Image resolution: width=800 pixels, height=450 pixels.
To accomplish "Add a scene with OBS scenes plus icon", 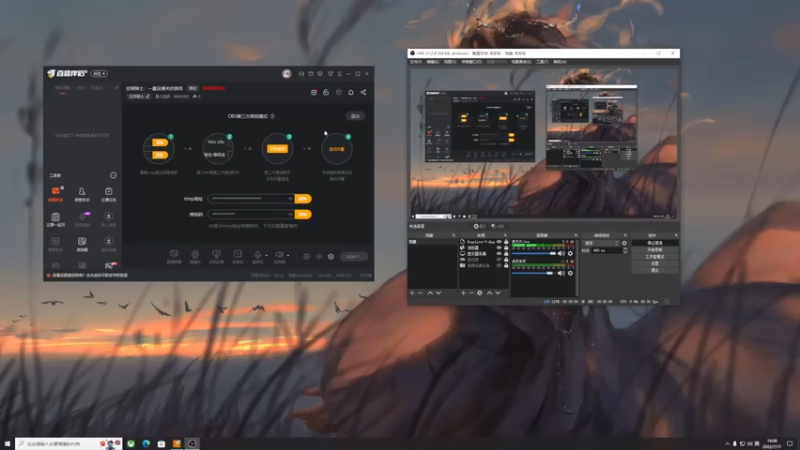I will click(412, 293).
